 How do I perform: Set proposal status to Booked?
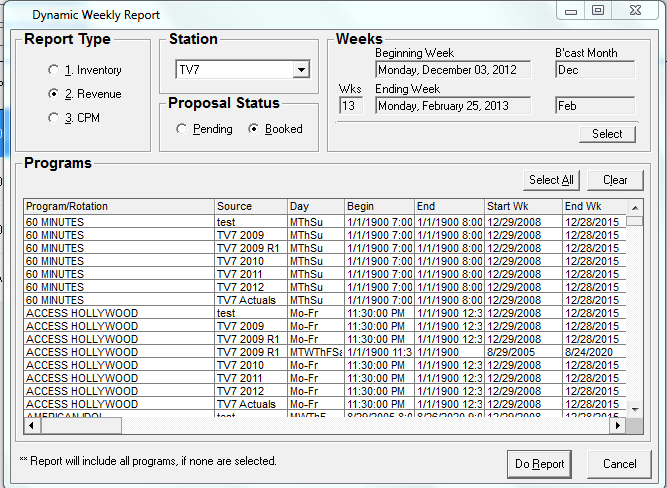tap(253, 129)
